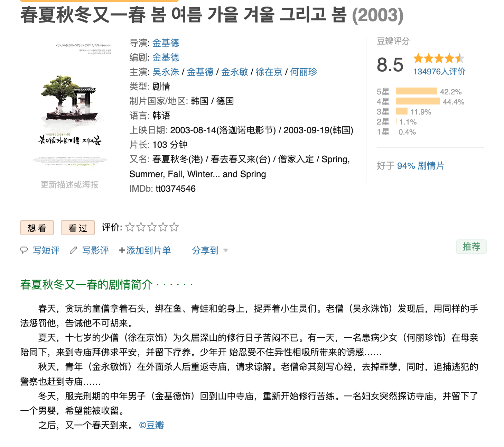Open actor link 金永敏
Image resolution: width=504 pixels, height=447 pixels.
[235, 72]
